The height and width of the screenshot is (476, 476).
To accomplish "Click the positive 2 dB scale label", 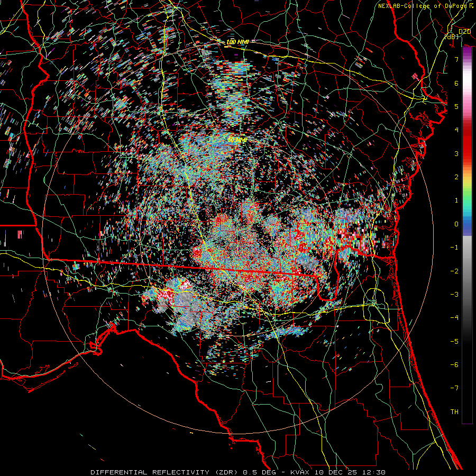I will pos(456,177).
